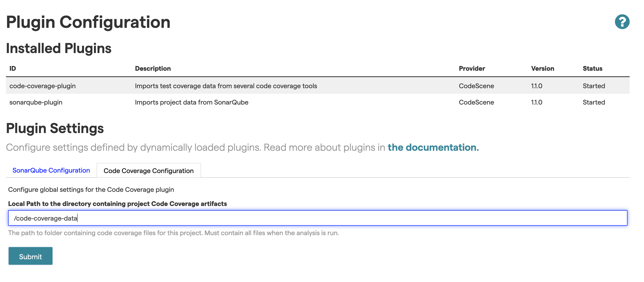Click the Description column header

click(x=153, y=68)
